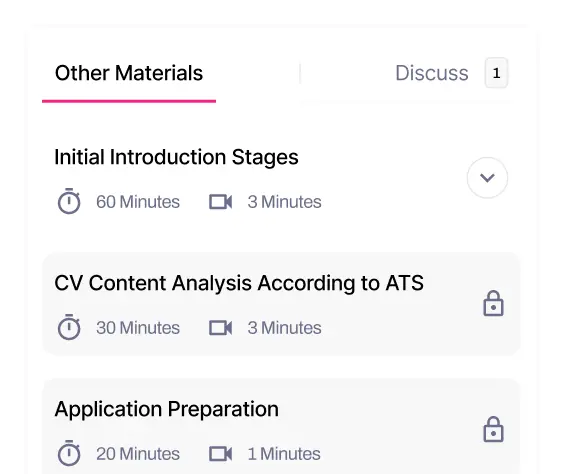The height and width of the screenshot is (474, 563).
Task: Click 3 Minutes video length under CV Content Analysis
Action: coord(284,328)
